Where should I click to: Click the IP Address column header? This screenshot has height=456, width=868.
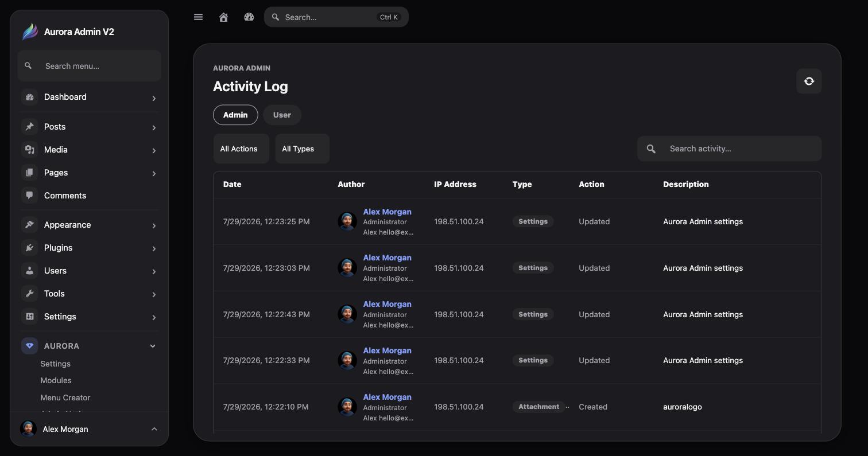(x=455, y=184)
